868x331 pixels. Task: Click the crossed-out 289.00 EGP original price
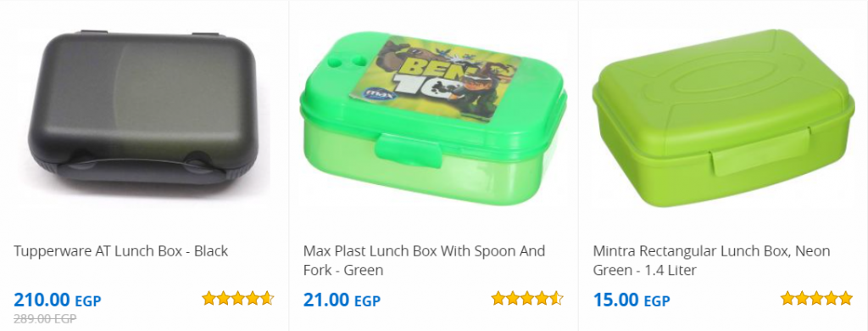tap(45, 319)
